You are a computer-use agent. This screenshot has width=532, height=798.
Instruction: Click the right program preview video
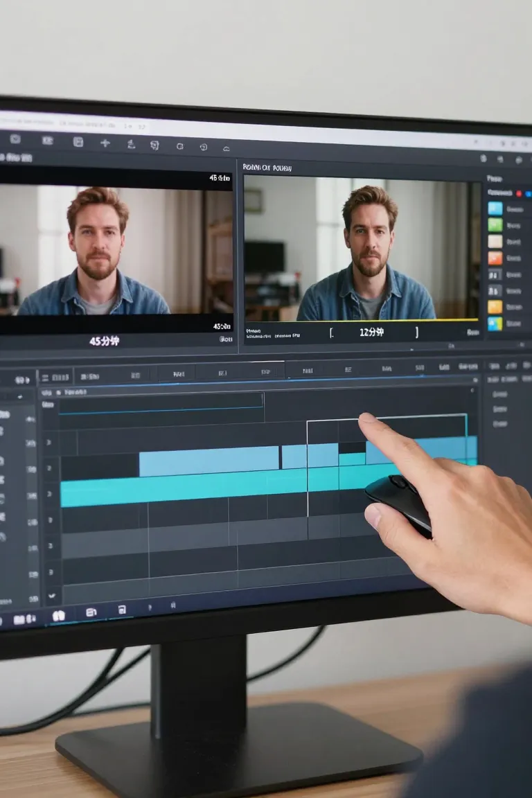361,247
